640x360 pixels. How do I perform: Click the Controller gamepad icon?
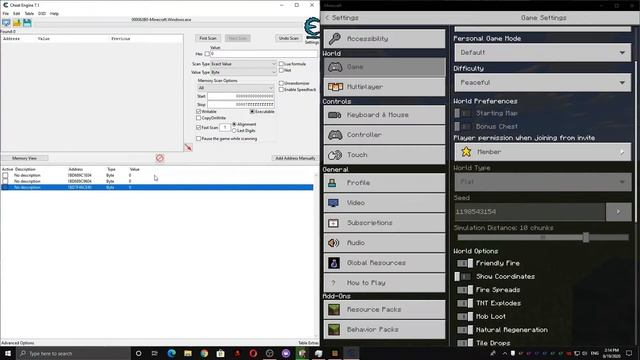(x=335, y=135)
